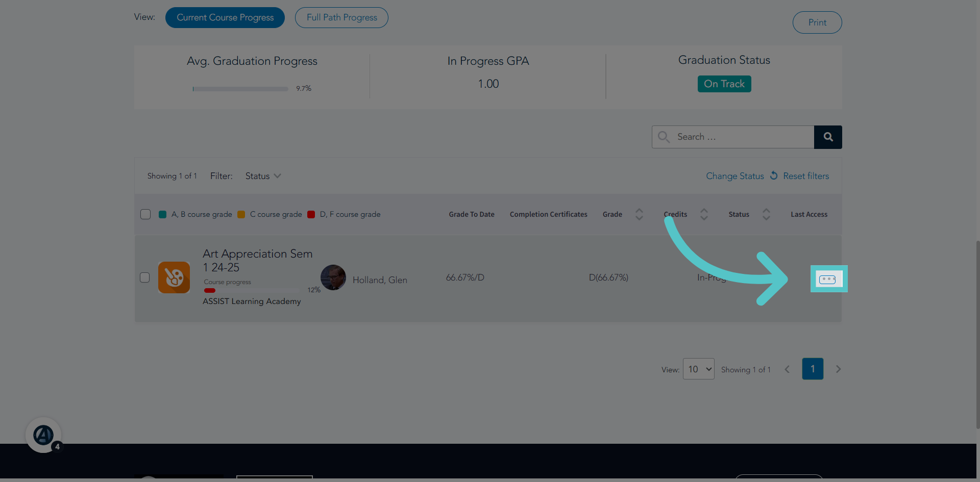Open Art Appreciation Sem 1 24-25 course title
This screenshot has width=980, height=482.
pos(257,260)
